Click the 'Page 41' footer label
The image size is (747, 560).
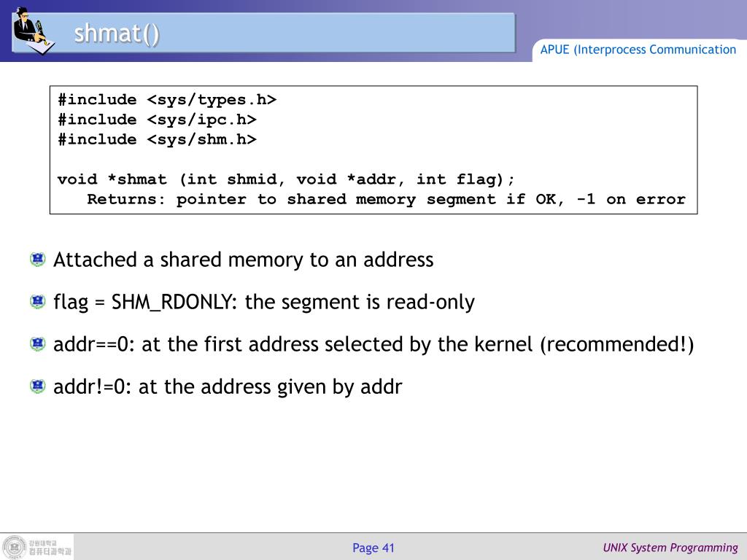coord(373,548)
